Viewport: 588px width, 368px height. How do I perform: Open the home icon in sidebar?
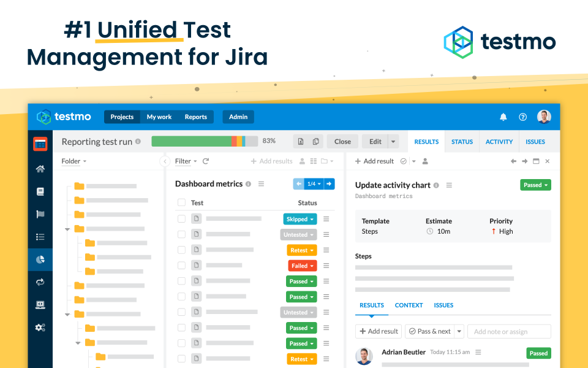(40, 169)
